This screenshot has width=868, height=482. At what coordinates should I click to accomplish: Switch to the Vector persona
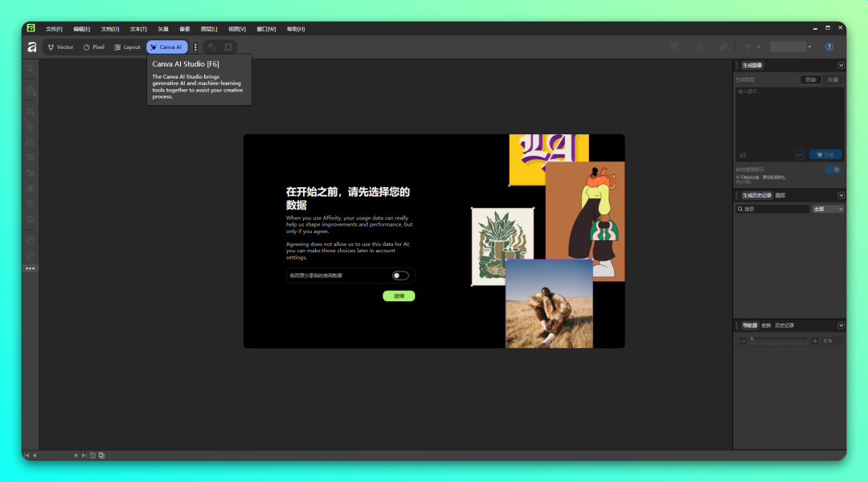coord(59,47)
